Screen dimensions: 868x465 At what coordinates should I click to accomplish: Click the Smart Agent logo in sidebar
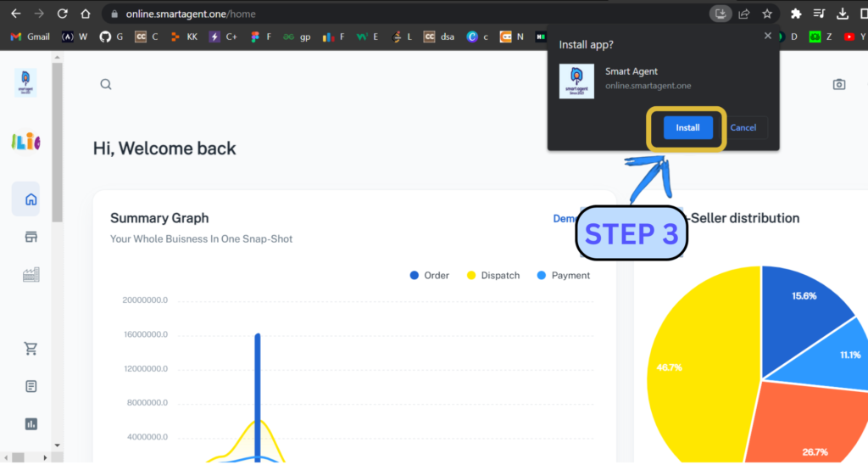click(x=25, y=82)
